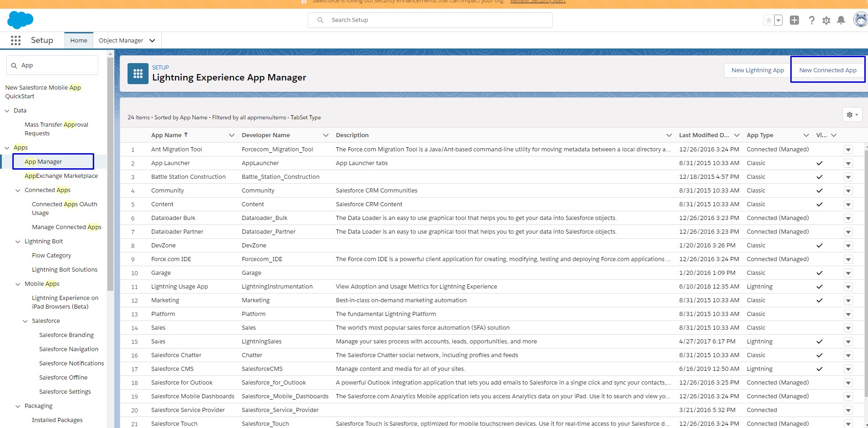Screen dimensions: 868x428
Task: Click the sidebar vertical scrollbar
Action: coord(110,174)
